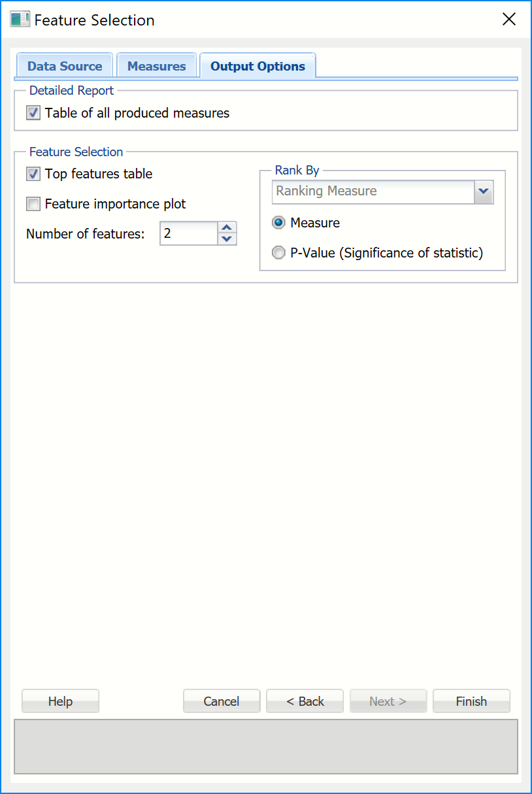Viewport: 532px width, 794px height.
Task: Close the Feature Selection dialog
Action: point(509,19)
